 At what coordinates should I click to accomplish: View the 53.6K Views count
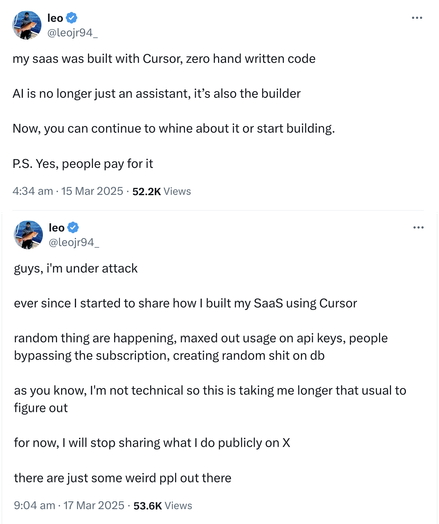point(163,506)
